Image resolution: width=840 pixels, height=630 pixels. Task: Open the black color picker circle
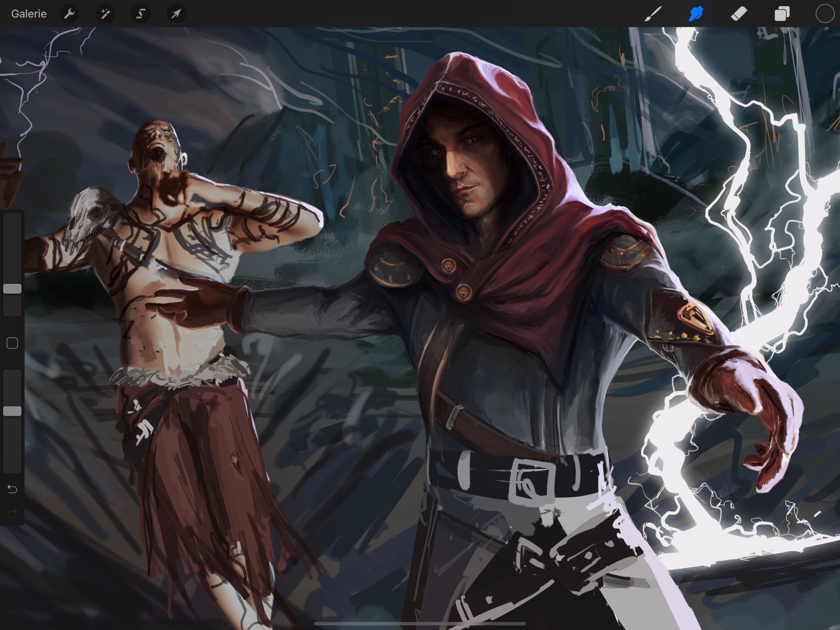825,14
